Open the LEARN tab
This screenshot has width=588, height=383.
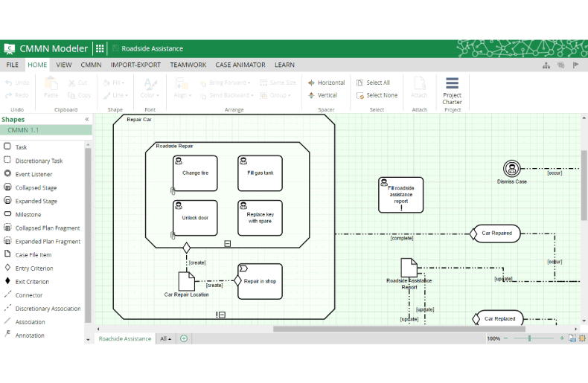(x=284, y=65)
